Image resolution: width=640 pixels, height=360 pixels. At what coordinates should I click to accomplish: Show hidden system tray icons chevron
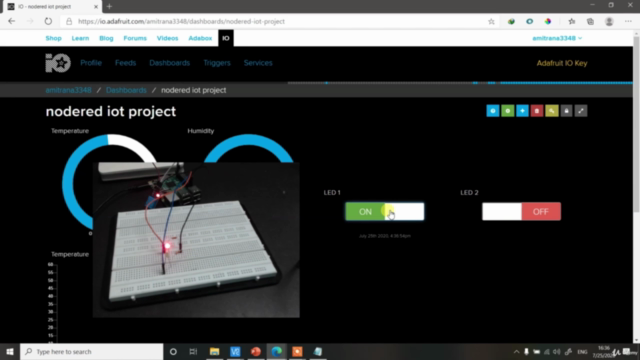point(516,351)
